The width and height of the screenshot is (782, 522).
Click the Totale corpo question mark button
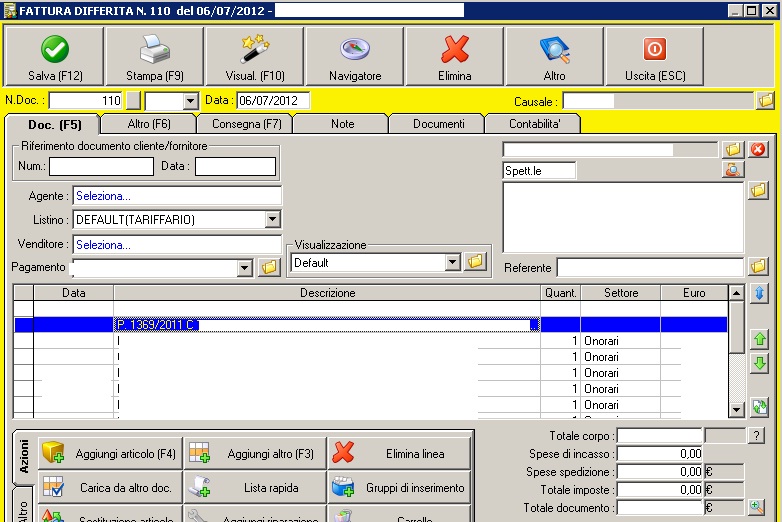click(756, 436)
